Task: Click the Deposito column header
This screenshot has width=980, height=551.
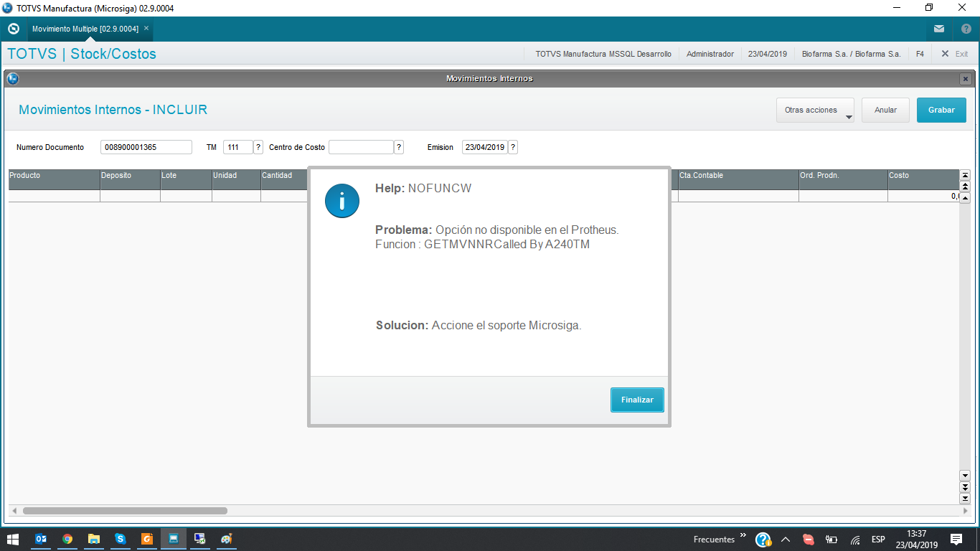Action: (130, 179)
